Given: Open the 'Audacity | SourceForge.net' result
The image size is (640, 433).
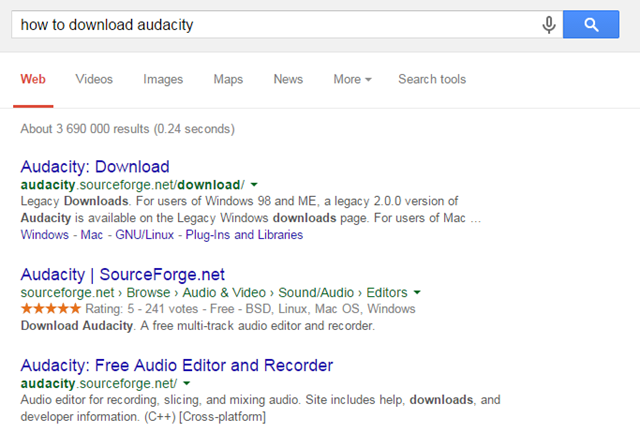Looking at the screenshot, I should point(122,274).
